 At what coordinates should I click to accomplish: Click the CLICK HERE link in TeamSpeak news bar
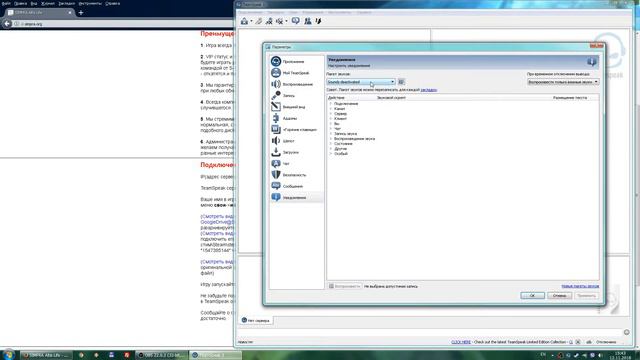[x=461, y=342]
